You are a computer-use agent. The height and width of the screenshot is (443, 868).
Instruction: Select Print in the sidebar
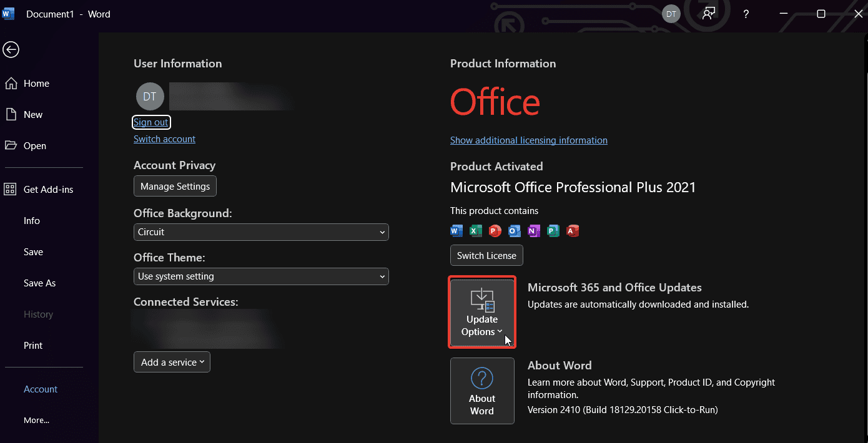(32, 345)
